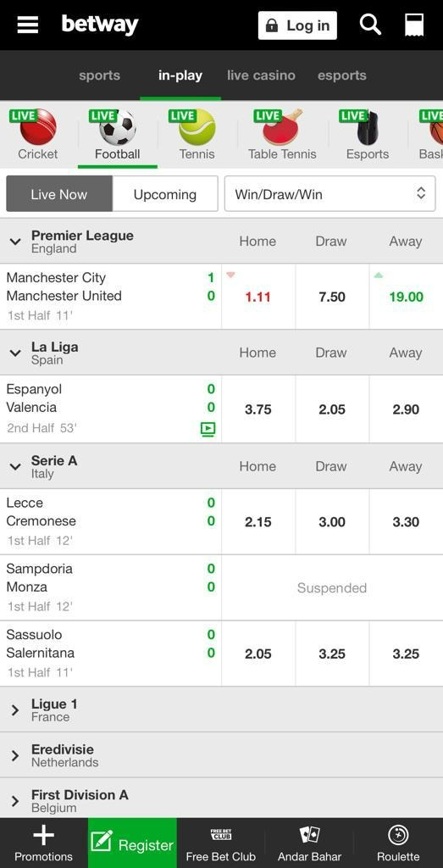Select the live Tennis ball icon
Screen dimensions: 443x868
[197, 127]
